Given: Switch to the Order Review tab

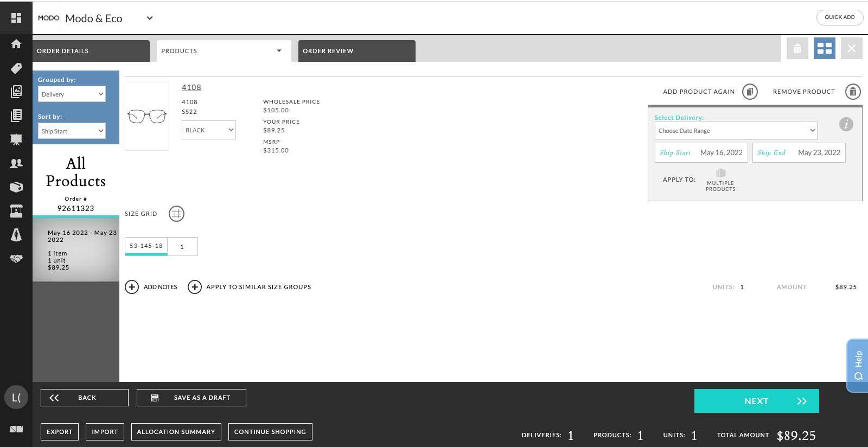Looking at the screenshot, I should tap(357, 51).
